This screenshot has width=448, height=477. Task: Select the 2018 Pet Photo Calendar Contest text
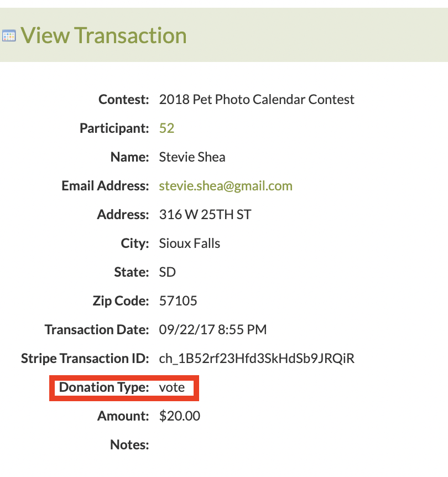click(x=257, y=100)
